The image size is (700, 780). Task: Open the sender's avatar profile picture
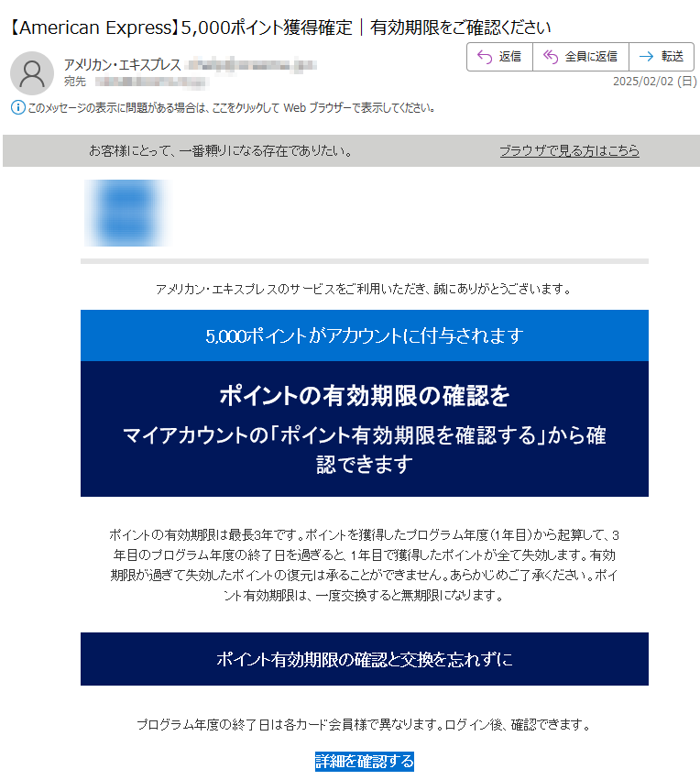pyautogui.click(x=32, y=73)
